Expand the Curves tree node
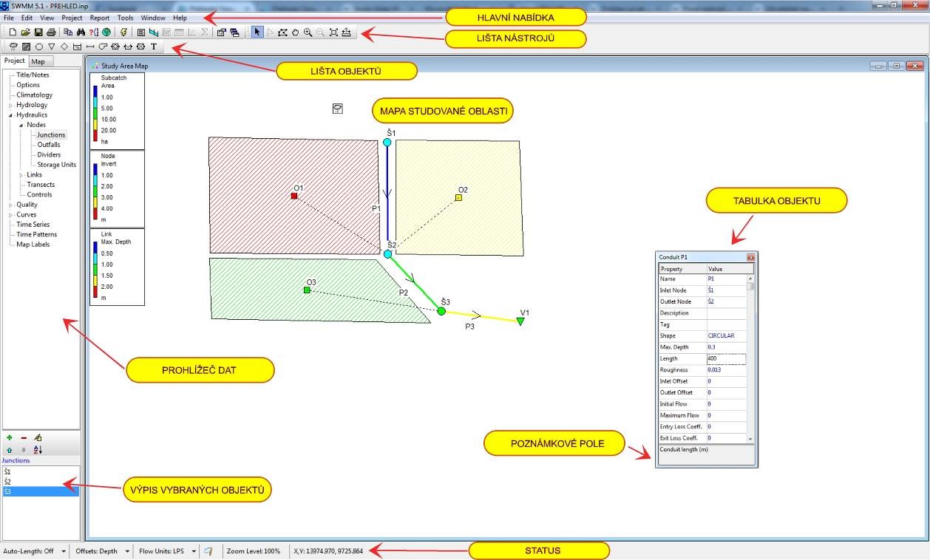This screenshot has height=560, width=930. tap(10, 215)
